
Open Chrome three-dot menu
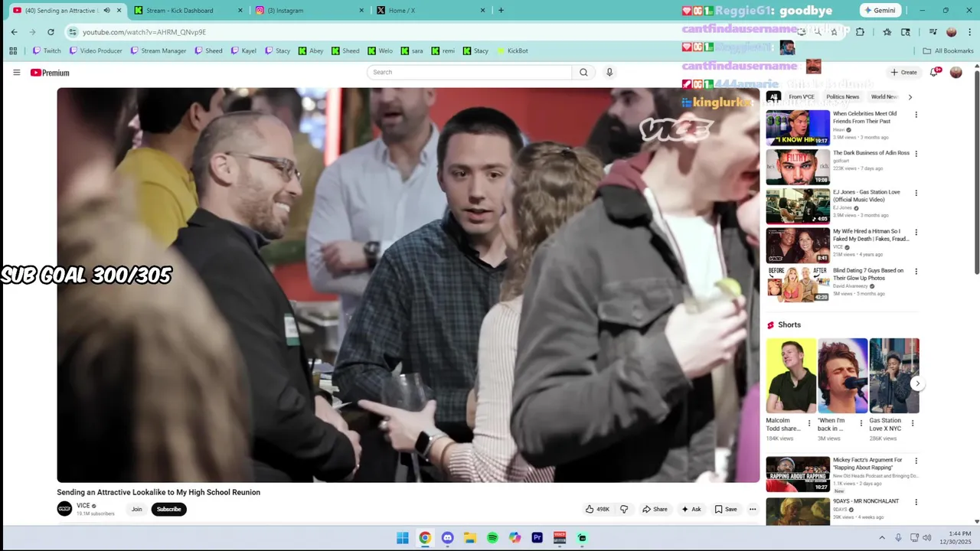(969, 32)
